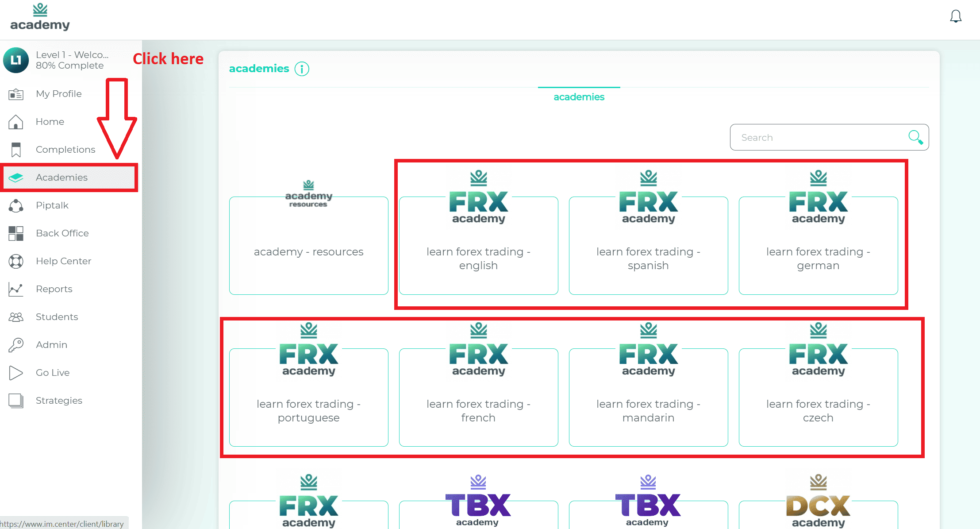The image size is (980, 529).
Task: Open learn forex trading - french card
Action: pyautogui.click(x=479, y=398)
